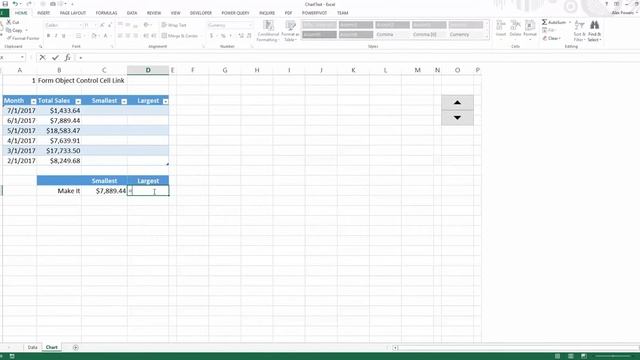Screen dimensions: 640x360
Task: Open the DEVELOPER ribbon tab
Action: pos(201,13)
